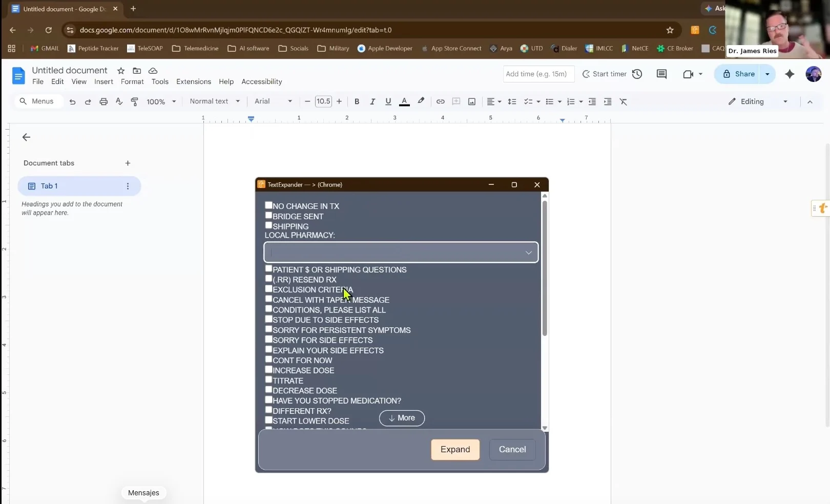
Task: Enable PATIENT $ OR SHIPPING QUESTIONS
Action: [268, 269]
